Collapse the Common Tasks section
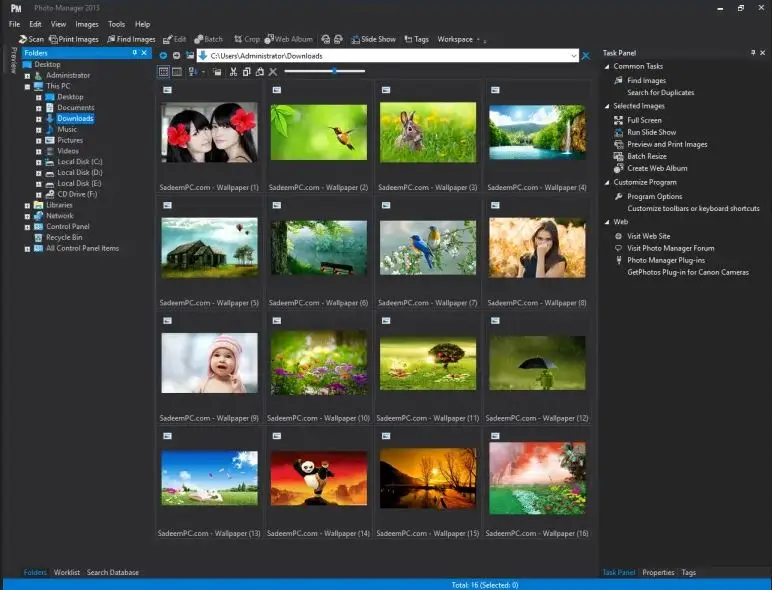Image resolution: width=772 pixels, height=590 pixels. pos(606,66)
